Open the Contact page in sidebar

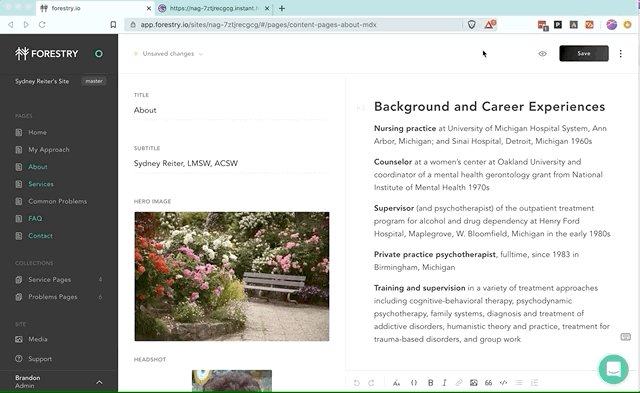tap(40, 235)
